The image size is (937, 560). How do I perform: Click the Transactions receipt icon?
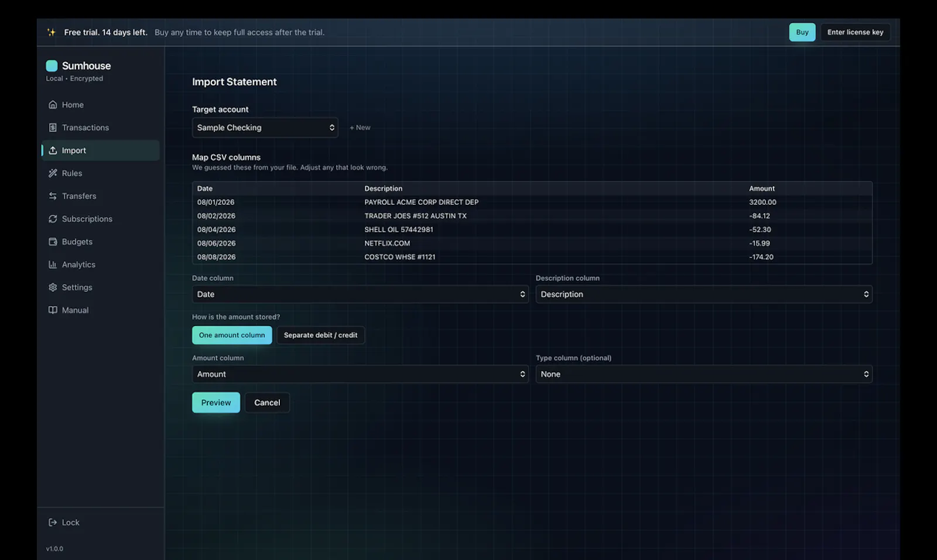53,128
